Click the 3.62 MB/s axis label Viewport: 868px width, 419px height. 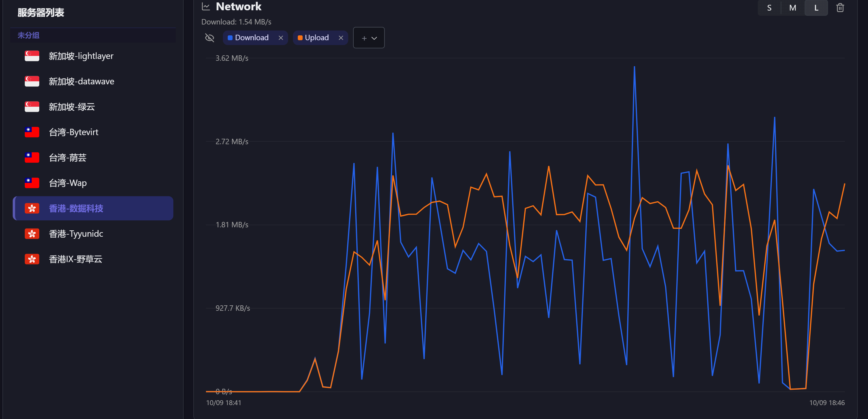point(232,58)
